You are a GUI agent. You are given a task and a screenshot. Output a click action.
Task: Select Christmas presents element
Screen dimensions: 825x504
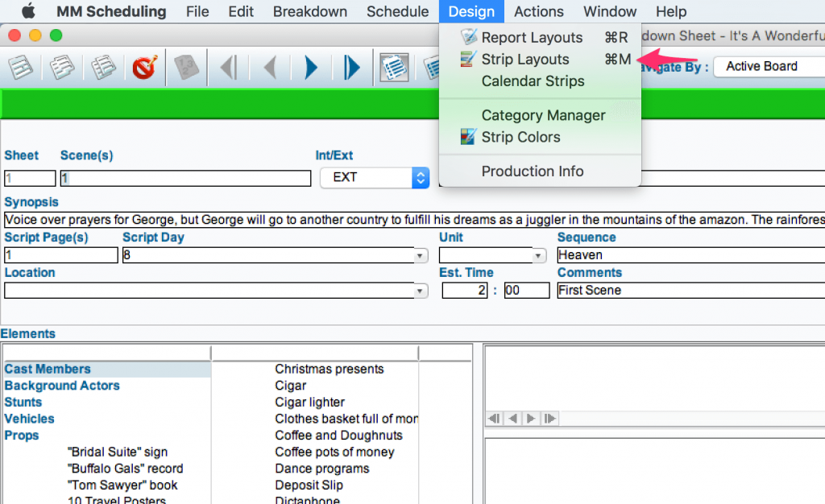[x=330, y=369]
